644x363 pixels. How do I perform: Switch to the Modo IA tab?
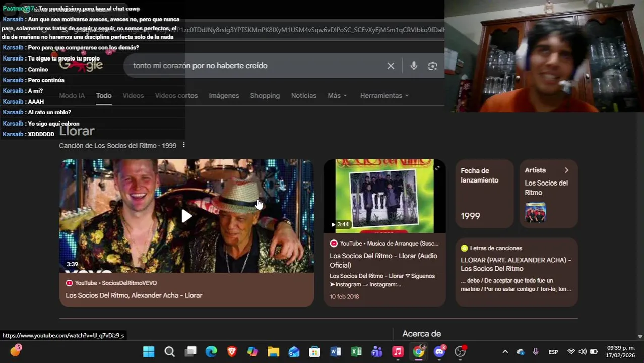point(72,95)
